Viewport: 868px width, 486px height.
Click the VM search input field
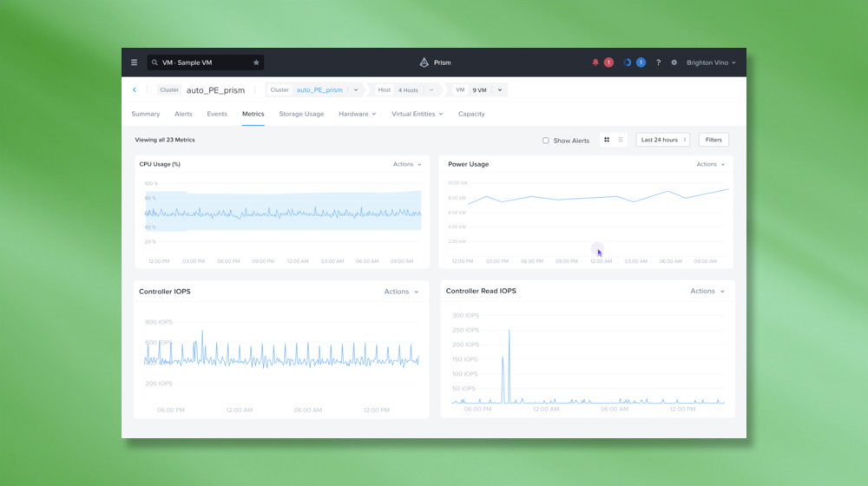point(204,62)
